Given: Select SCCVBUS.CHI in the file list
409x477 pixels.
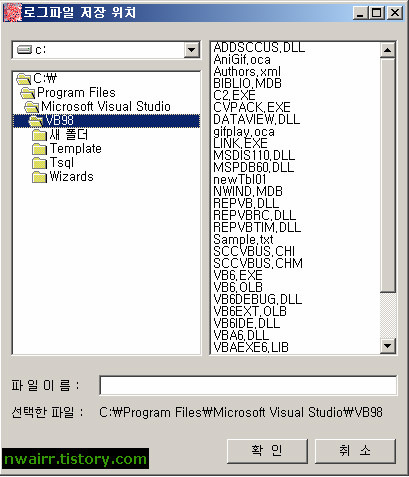Looking at the screenshot, I should tap(254, 251).
